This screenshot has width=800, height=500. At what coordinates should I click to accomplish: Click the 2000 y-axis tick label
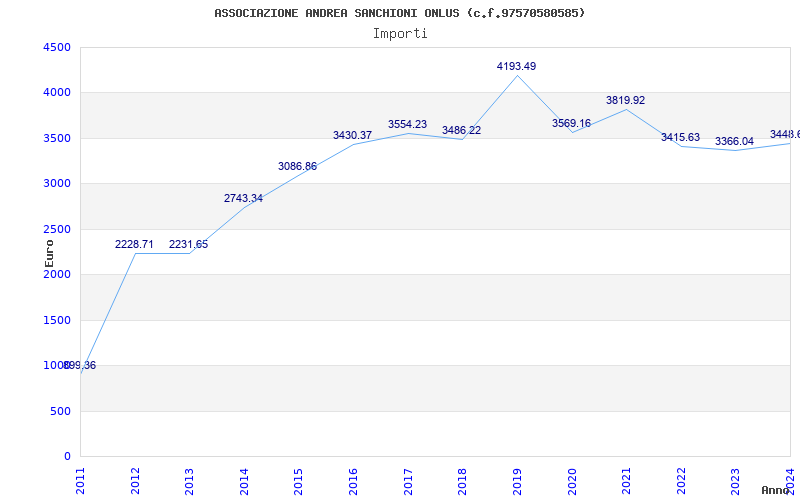57,274
